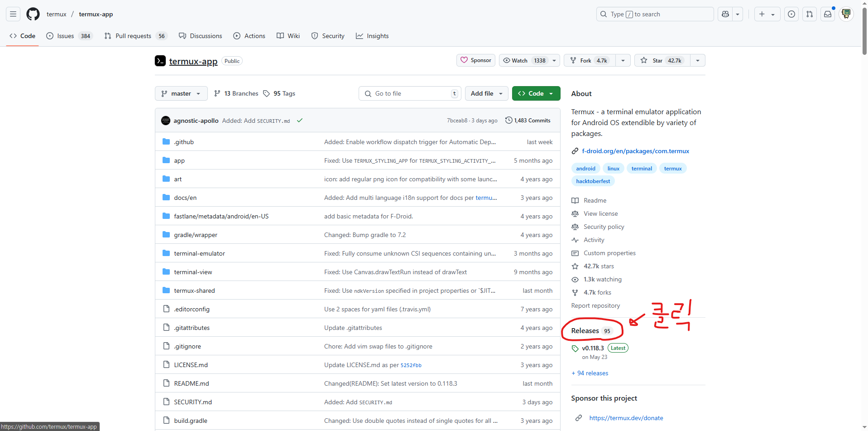Open the .editorconfig file
Viewport: 868px width, 431px height.
click(192, 309)
